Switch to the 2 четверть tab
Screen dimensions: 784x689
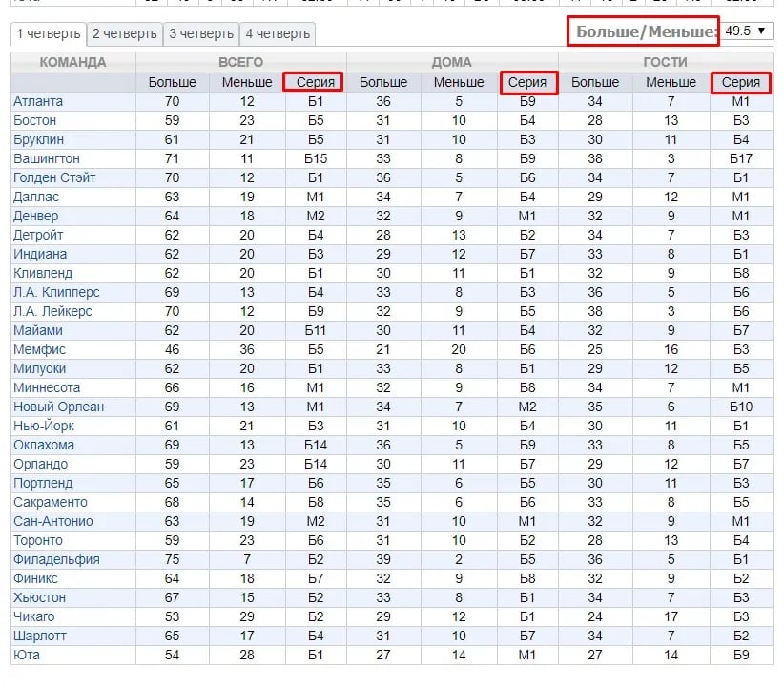pyautogui.click(x=125, y=34)
